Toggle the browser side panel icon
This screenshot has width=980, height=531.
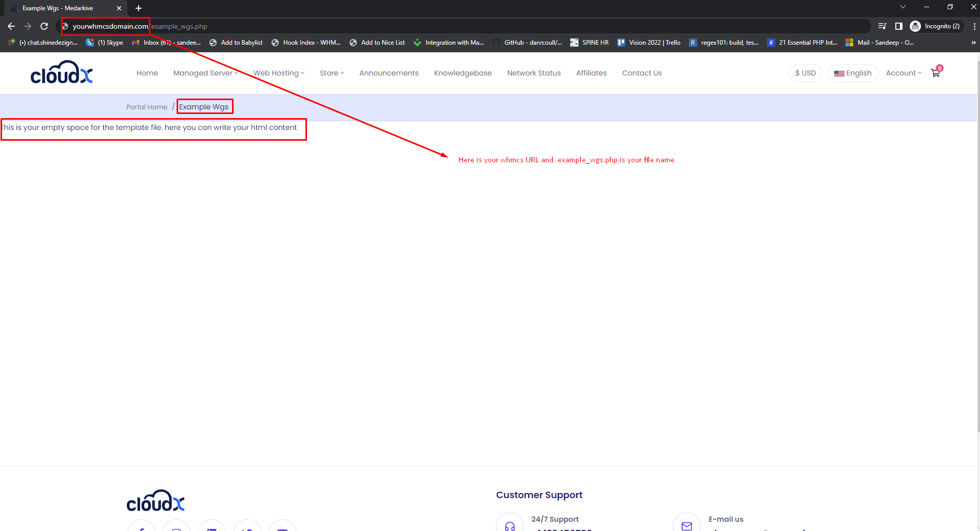(898, 26)
